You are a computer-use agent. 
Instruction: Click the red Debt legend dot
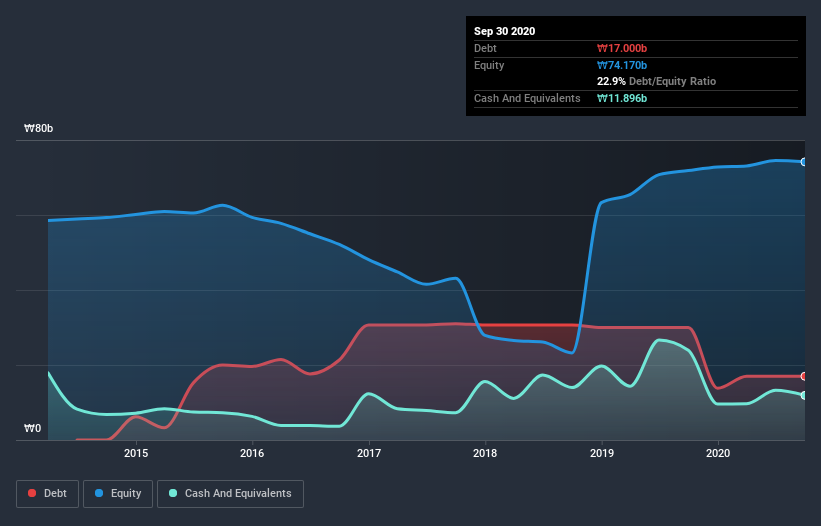(32, 493)
